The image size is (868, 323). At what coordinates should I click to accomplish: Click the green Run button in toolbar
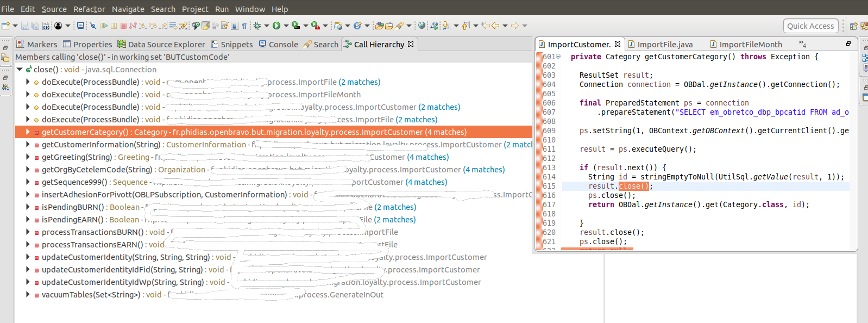click(x=276, y=26)
